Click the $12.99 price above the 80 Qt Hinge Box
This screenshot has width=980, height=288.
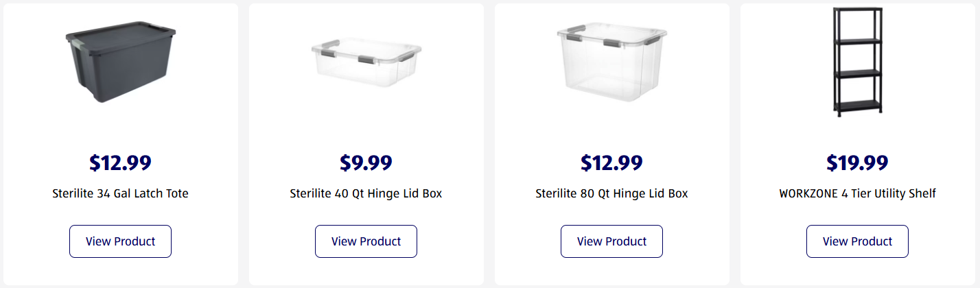tap(611, 163)
